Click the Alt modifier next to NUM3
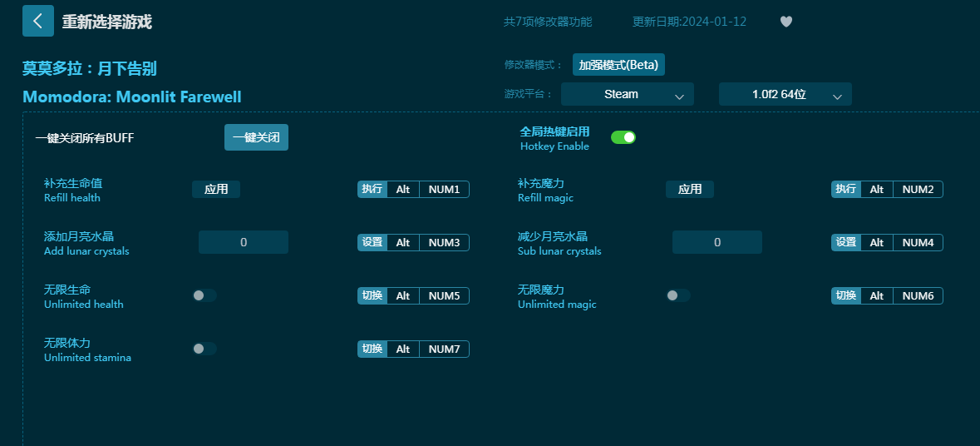This screenshot has width=980, height=446. pos(403,242)
